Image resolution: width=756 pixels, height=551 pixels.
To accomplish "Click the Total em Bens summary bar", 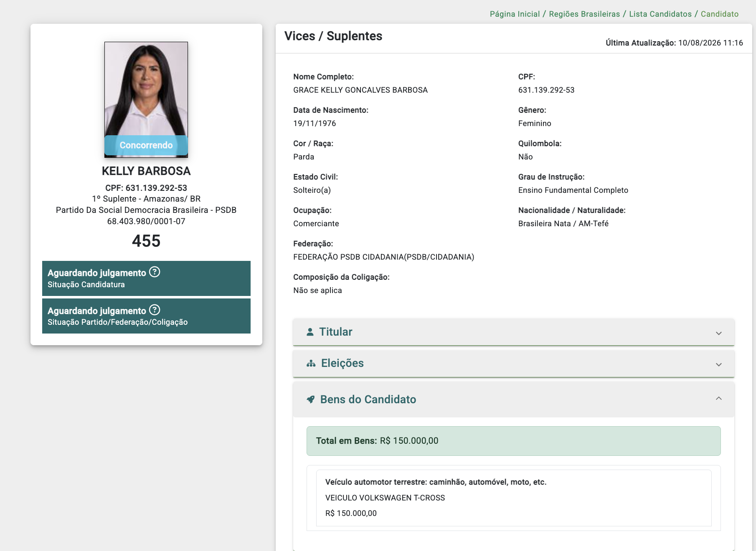I will coord(514,441).
